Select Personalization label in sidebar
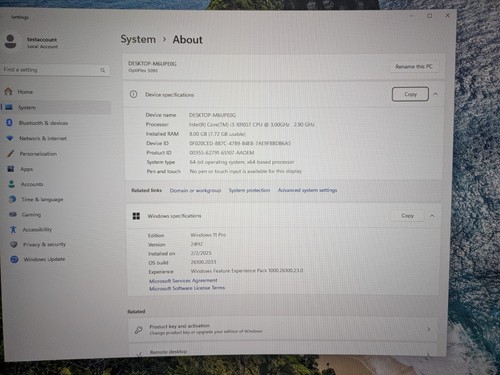Screen dimensions: 500x375 [x=38, y=154]
